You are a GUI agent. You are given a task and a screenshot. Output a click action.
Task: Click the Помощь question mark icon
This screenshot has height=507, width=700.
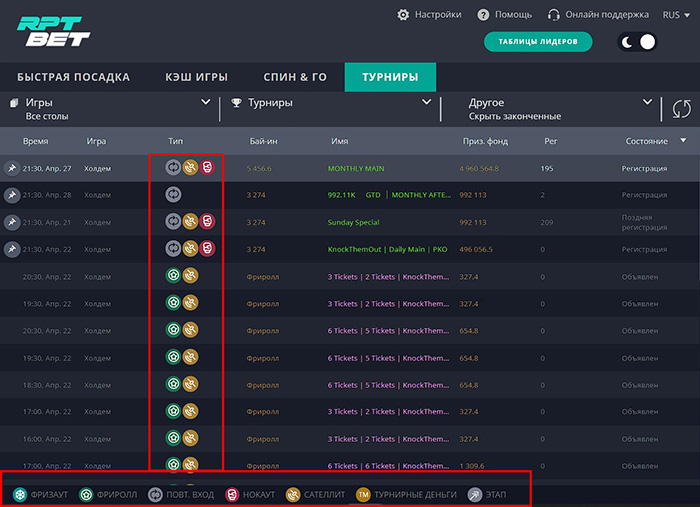(x=484, y=15)
